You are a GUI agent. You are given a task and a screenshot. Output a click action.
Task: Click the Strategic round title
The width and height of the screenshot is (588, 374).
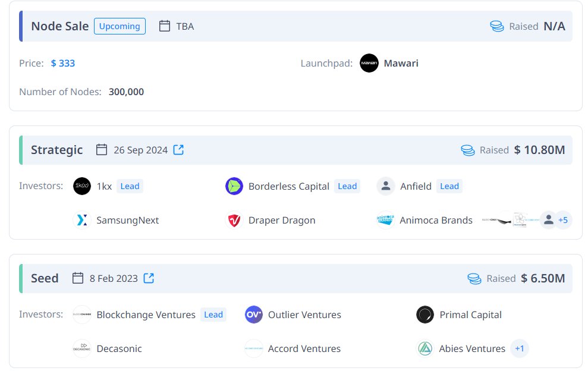coord(56,150)
